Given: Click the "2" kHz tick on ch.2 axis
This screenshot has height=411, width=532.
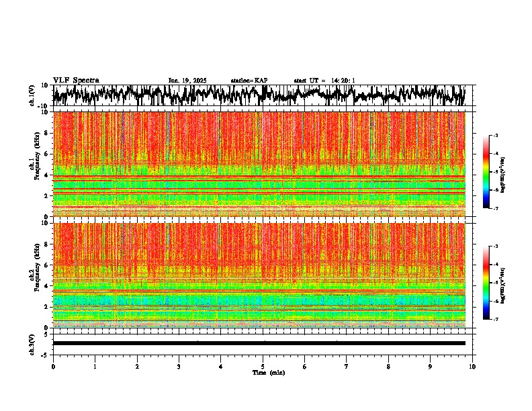Looking at the screenshot, I should click(47, 307).
